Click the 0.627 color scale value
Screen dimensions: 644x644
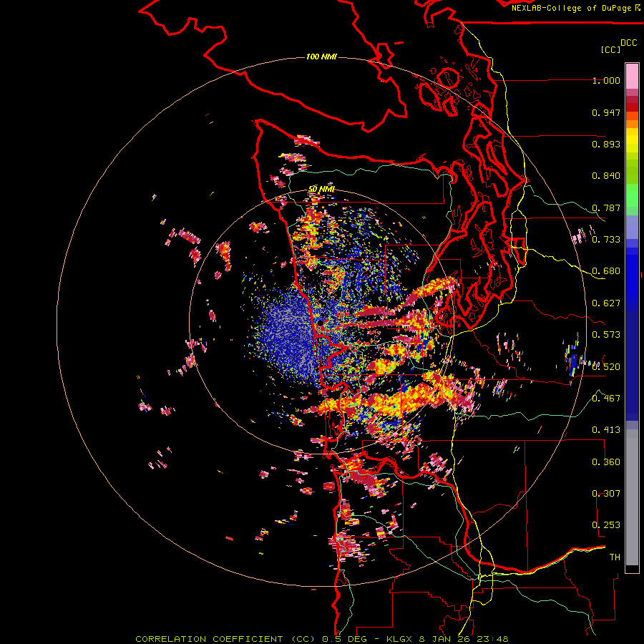point(606,303)
